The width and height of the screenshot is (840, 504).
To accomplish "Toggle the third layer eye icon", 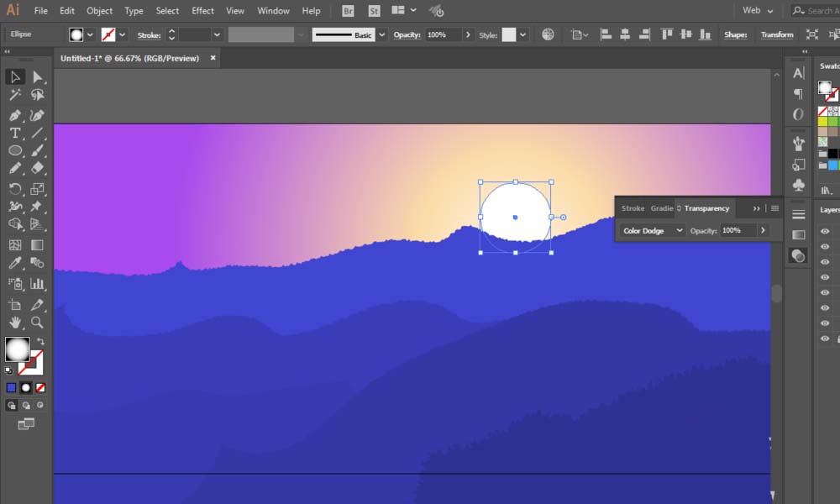I will coord(825,262).
